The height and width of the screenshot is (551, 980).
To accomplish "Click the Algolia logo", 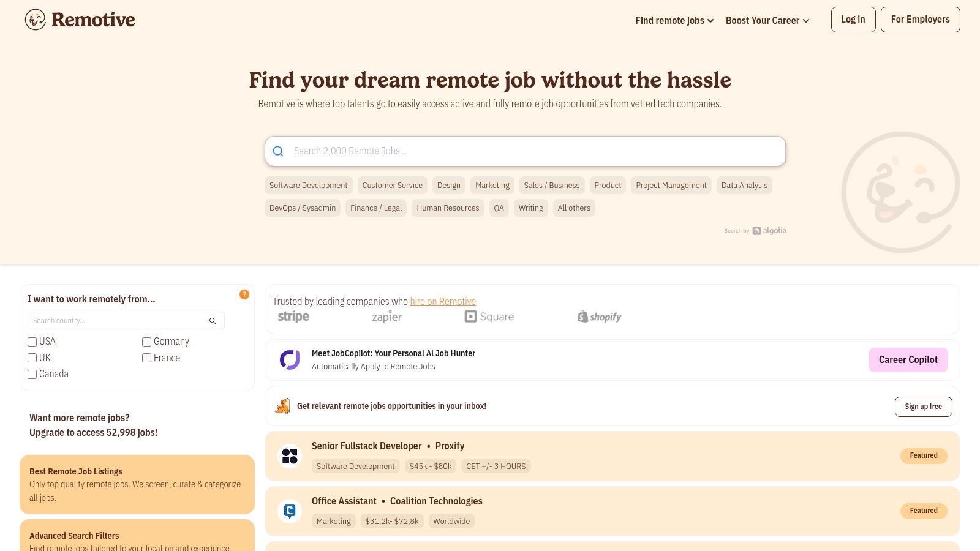I will pos(769,231).
